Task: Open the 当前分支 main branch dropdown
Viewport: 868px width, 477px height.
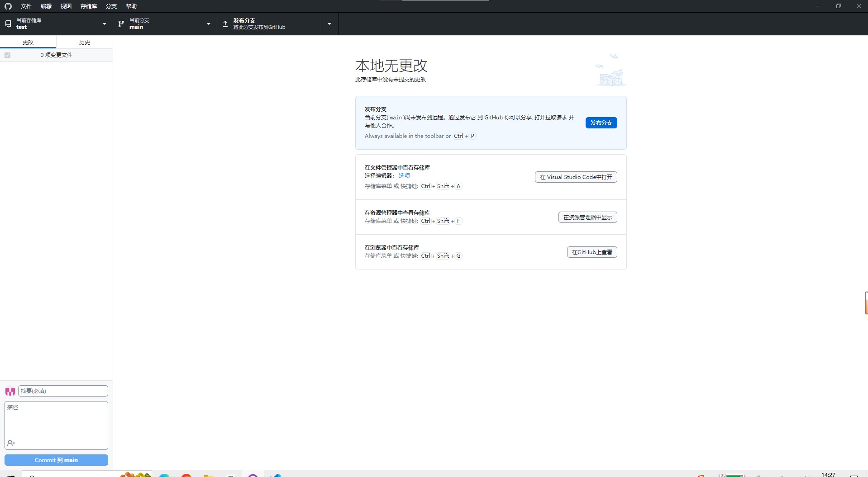Action: (165, 24)
